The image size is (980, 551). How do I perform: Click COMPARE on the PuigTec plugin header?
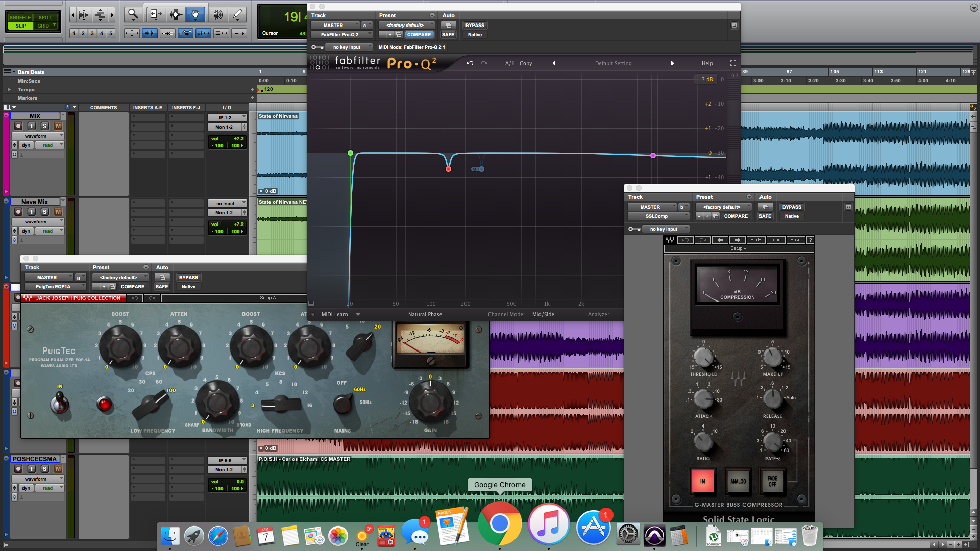tap(132, 287)
